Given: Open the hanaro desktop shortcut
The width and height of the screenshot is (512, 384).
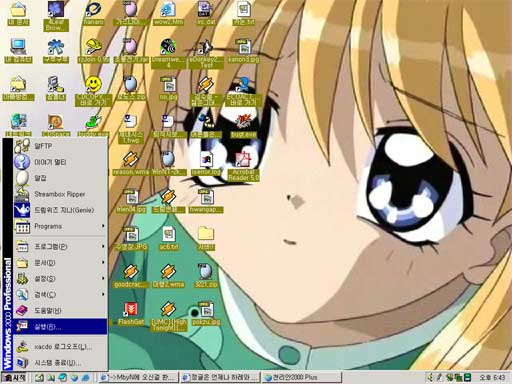Looking at the screenshot, I should (x=93, y=13).
